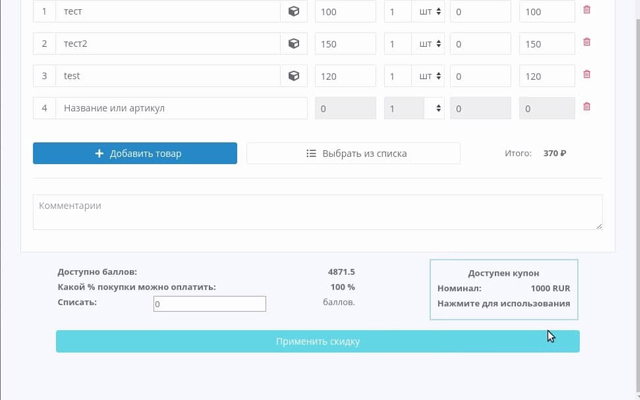Click the Доступно баллов label
Screen dimensions: 640x400
click(97, 272)
